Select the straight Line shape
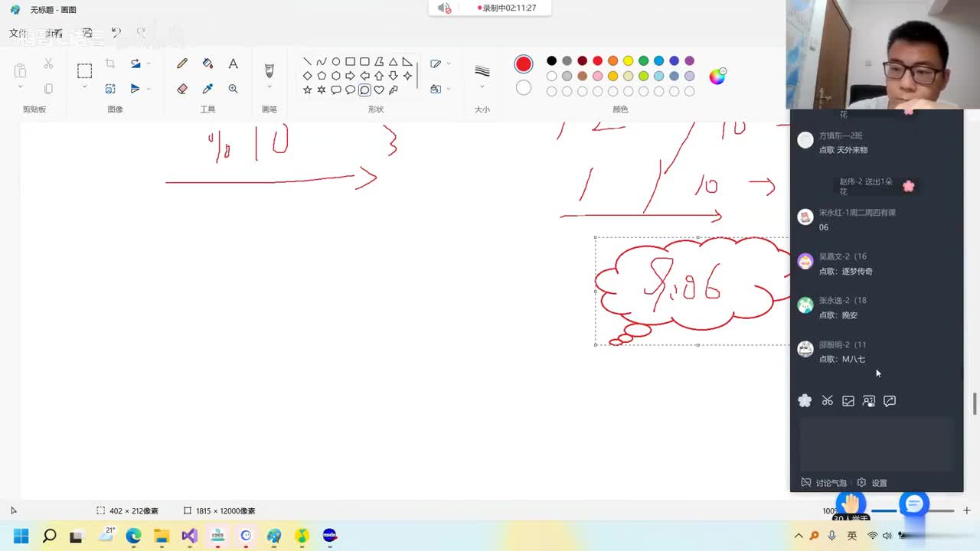 [x=307, y=62]
